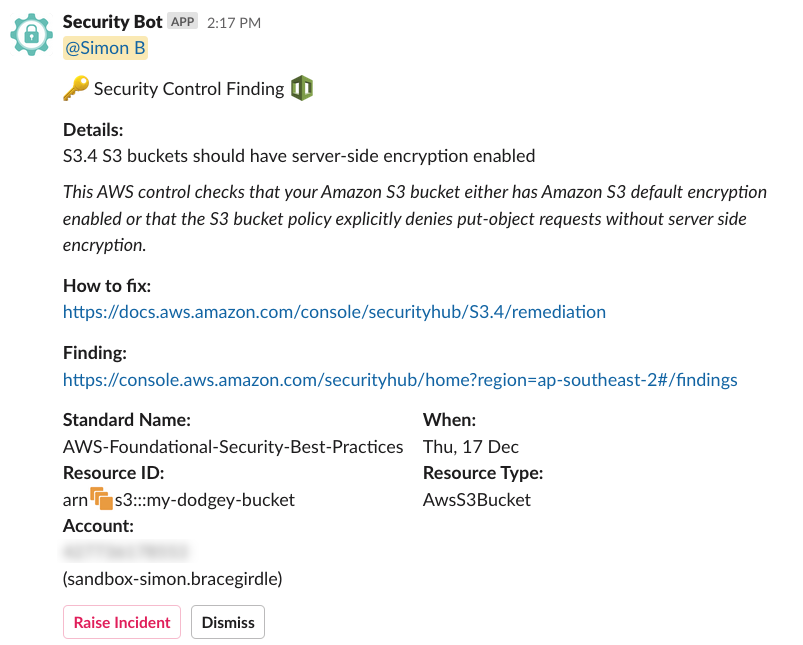The image size is (803, 645).
Task: Click the AwsS3Bucket resource type value
Action: point(477,500)
